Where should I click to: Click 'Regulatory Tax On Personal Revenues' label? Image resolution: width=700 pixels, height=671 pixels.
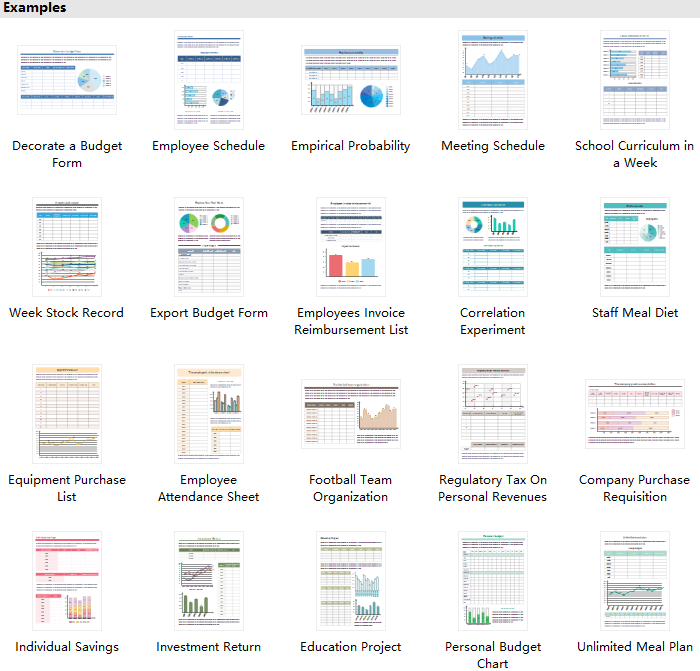click(x=492, y=488)
